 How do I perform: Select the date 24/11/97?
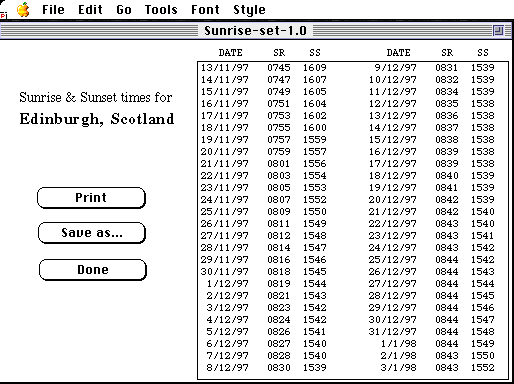225,200
